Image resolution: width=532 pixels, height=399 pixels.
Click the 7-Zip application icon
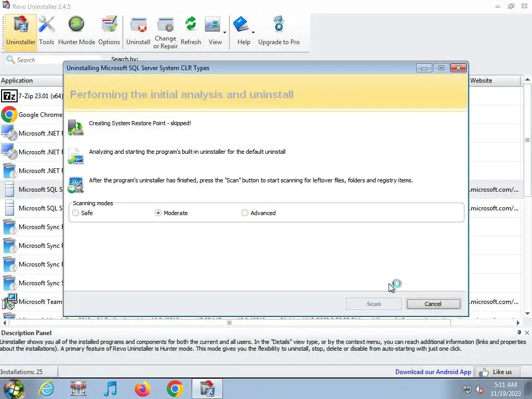pyautogui.click(x=9, y=96)
